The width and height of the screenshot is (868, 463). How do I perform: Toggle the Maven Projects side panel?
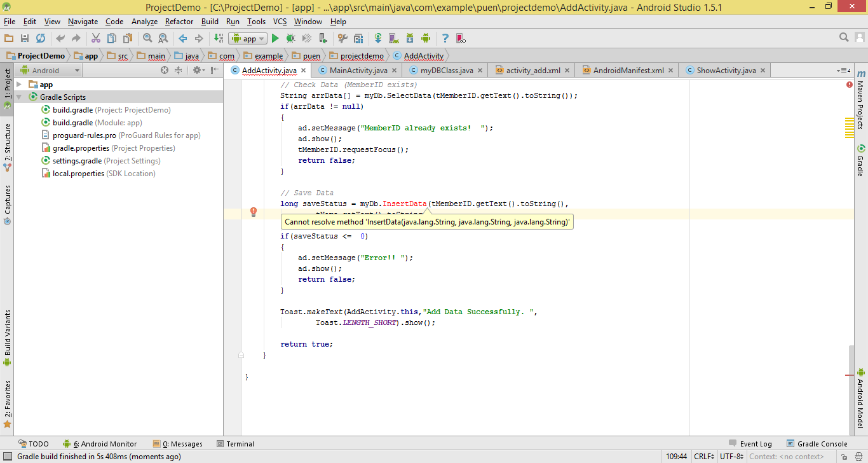(x=861, y=99)
